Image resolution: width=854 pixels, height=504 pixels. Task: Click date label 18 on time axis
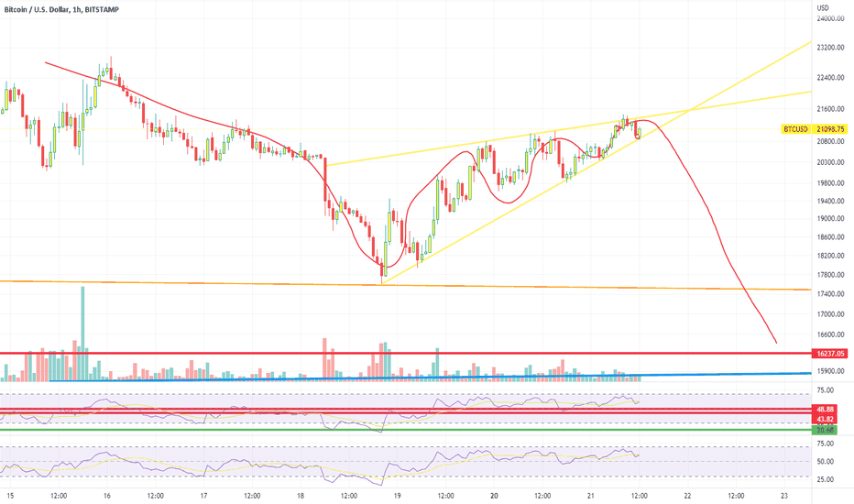tap(301, 496)
